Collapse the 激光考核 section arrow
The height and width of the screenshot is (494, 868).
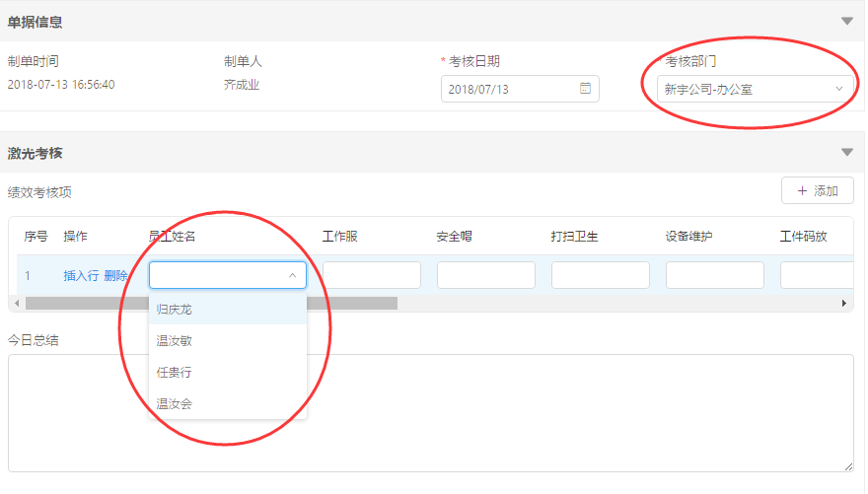pos(846,152)
